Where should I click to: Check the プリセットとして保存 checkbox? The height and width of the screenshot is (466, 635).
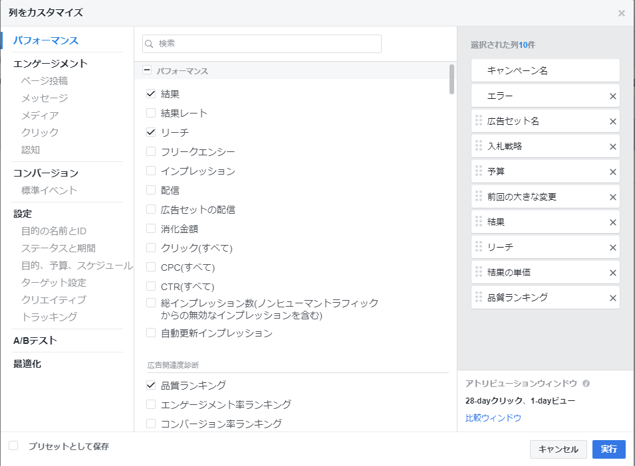(x=14, y=446)
